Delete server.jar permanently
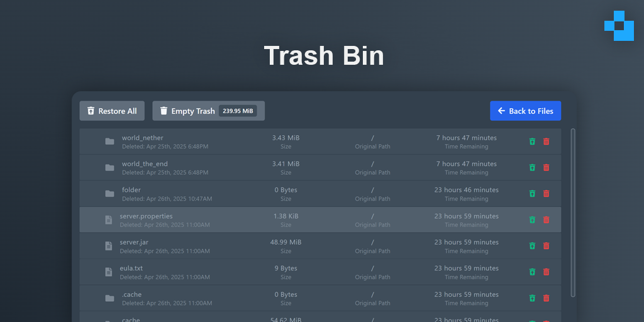Viewport: 644px width, 322px height. 547,246
